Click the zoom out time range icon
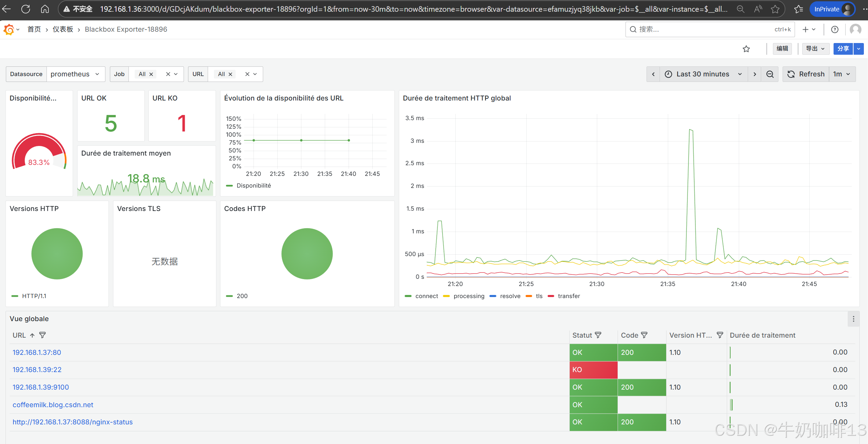The height and width of the screenshot is (444, 868). (x=770, y=74)
